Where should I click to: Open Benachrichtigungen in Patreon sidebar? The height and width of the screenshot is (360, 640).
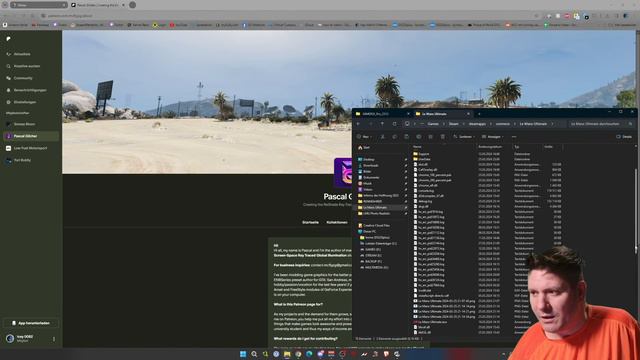[30, 90]
